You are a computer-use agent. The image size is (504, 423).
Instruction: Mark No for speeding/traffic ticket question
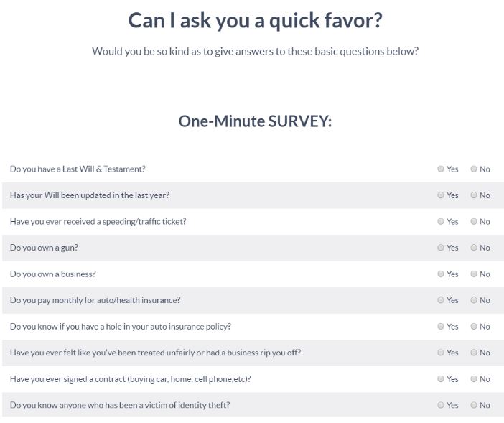473,221
